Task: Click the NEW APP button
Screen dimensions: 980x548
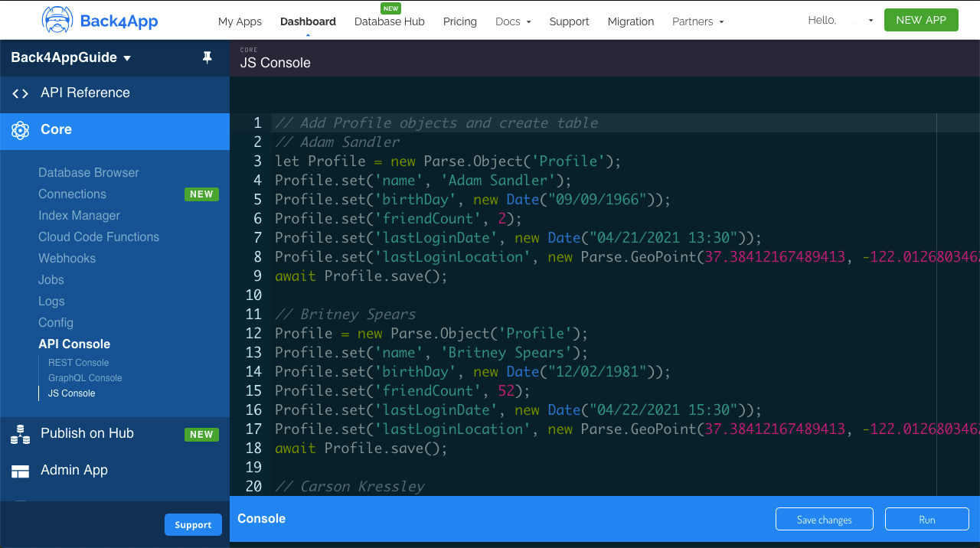Action: (921, 20)
